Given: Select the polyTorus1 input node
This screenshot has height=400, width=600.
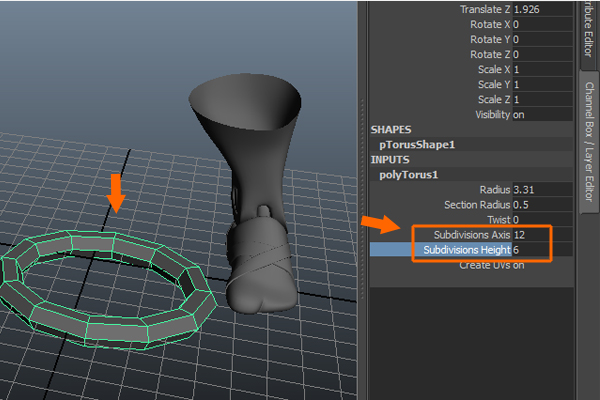Looking at the screenshot, I should pos(408,175).
